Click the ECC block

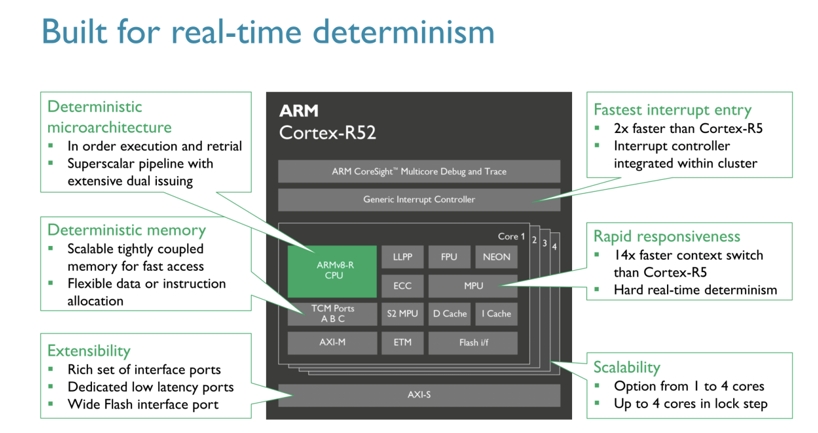(402, 286)
